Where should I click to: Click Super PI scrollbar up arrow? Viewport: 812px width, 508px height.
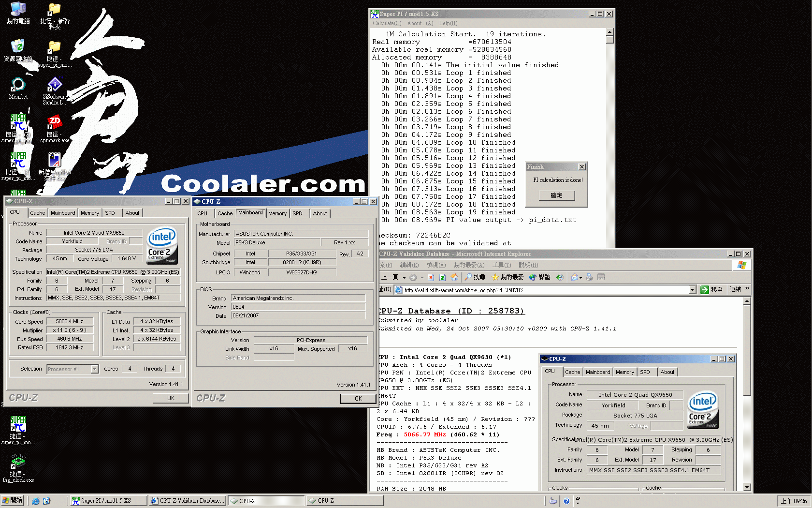[x=610, y=32]
